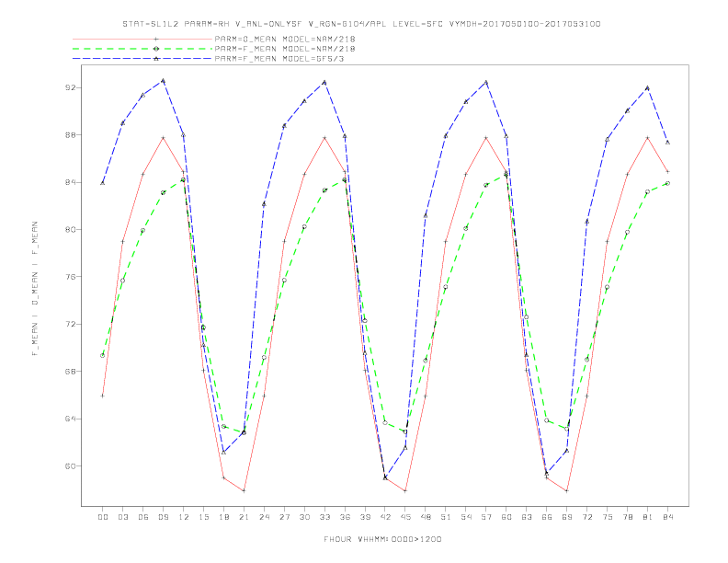Screen dimensions: 728x563
Task: Click x-axis forecast hour label 12
Action: coord(184,517)
